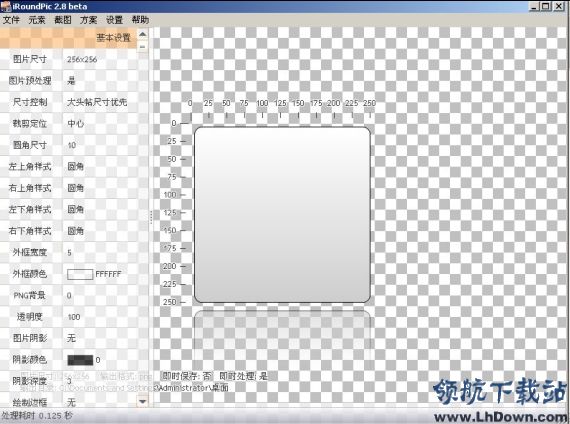Open the 方案 menu
Viewport: 570px width, 424px height.
click(x=88, y=20)
